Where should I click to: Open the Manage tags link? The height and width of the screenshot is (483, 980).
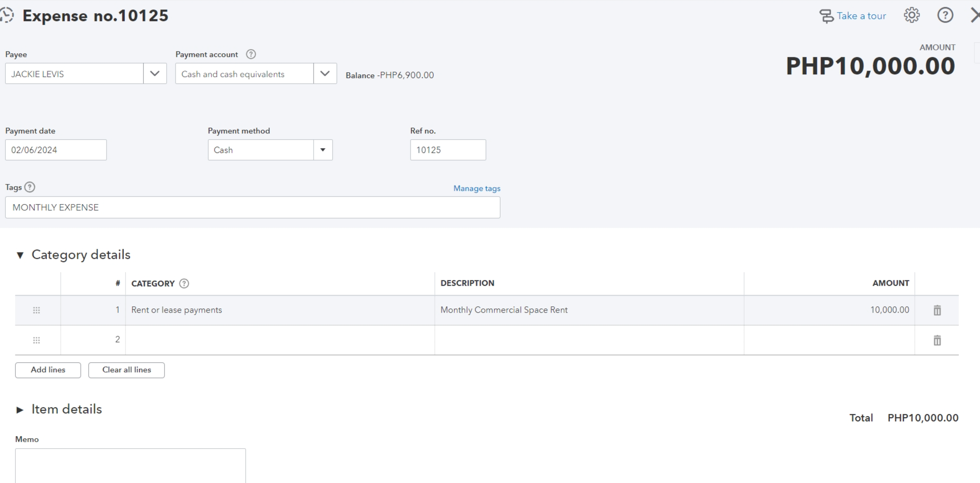pyautogui.click(x=477, y=188)
